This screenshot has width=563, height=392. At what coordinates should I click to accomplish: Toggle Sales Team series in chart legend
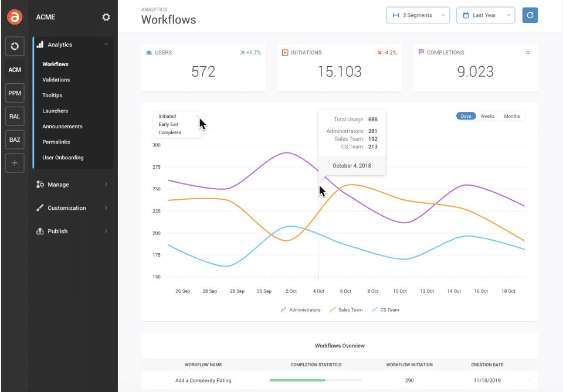[346, 309]
